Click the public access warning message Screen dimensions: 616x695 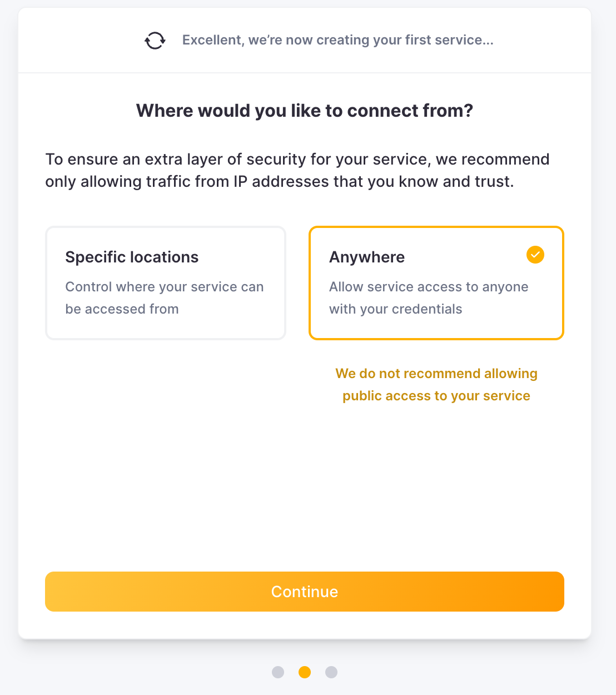point(436,384)
